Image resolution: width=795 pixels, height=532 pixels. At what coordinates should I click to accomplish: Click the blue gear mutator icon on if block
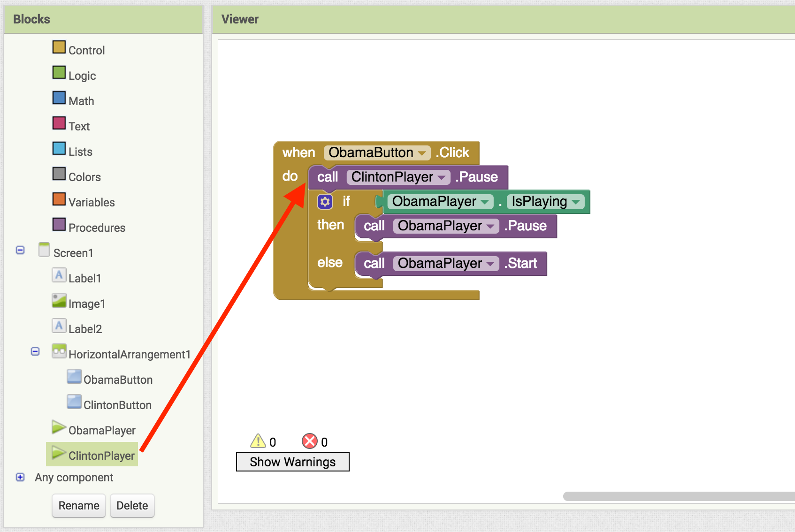[325, 202]
